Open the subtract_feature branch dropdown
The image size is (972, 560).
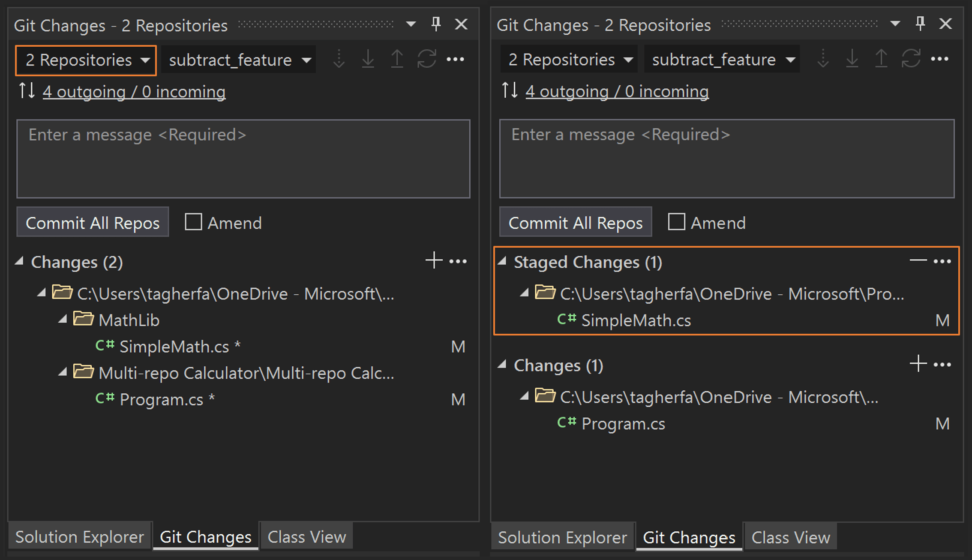(238, 60)
